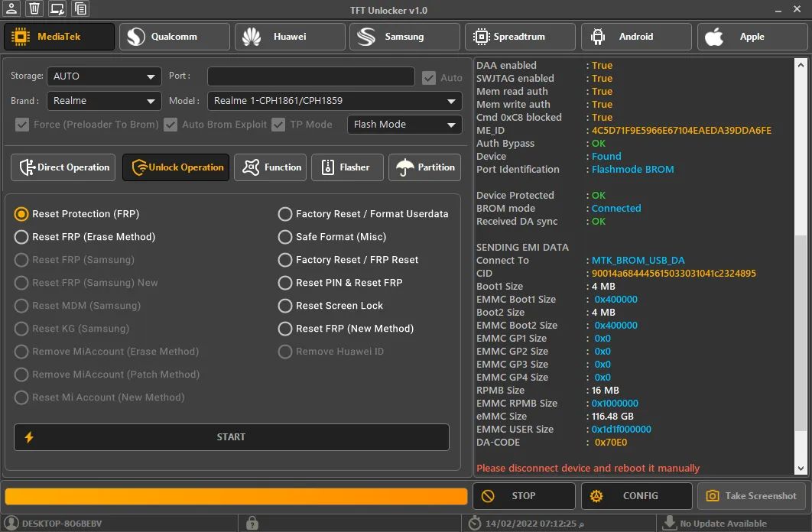
Task: Click the padlock icon in status bar
Action: click(252, 523)
